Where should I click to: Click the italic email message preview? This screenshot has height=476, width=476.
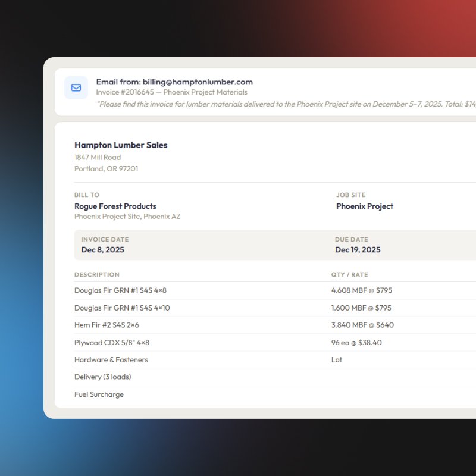[x=286, y=104]
